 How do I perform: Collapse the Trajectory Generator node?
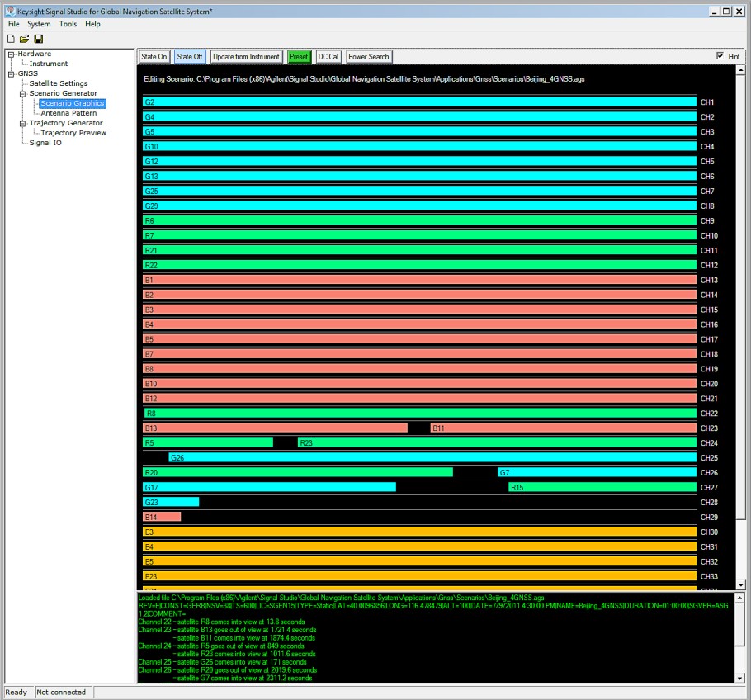click(22, 124)
